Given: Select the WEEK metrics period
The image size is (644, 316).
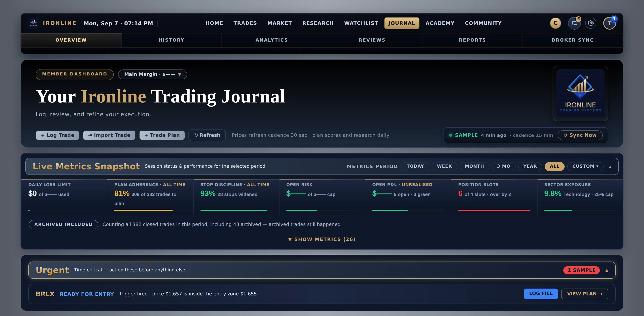Looking at the screenshot, I should [444, 167].
